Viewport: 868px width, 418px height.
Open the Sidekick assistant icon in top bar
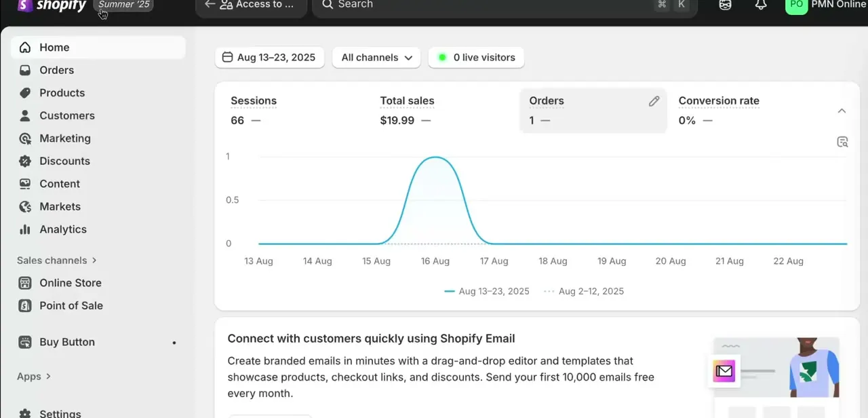point(726,5)
